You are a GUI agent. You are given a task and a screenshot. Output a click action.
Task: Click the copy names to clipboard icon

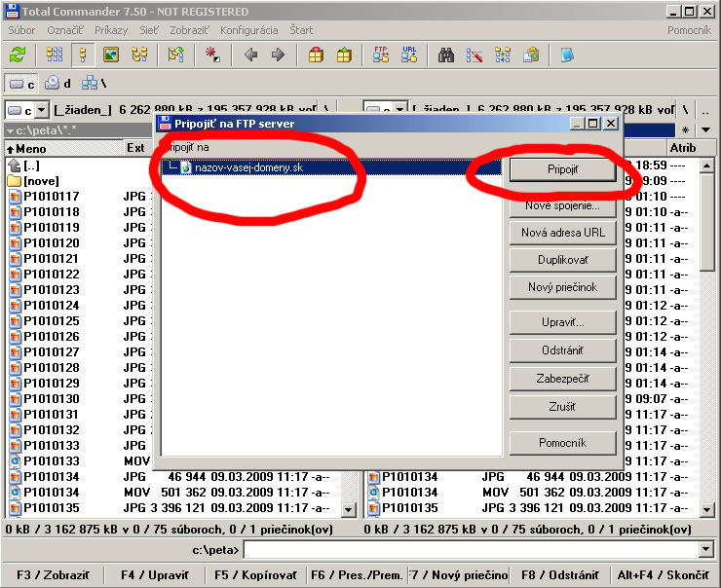tap(531, 55)
